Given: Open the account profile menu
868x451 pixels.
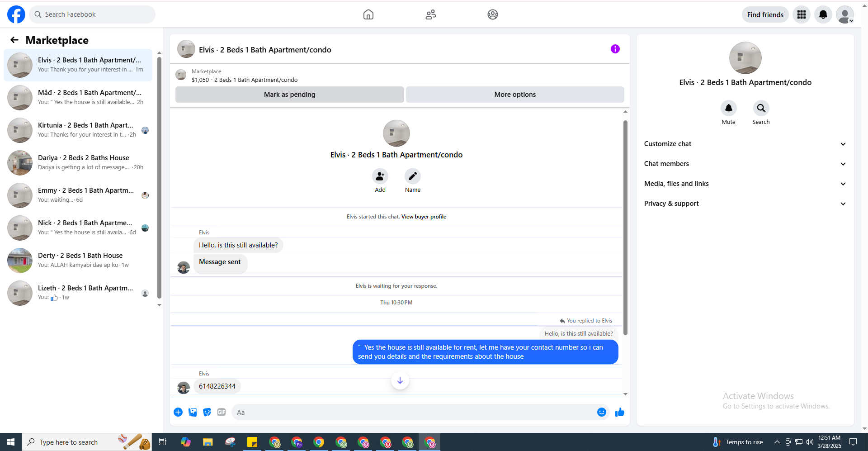Looking at the screenshot, I should [x=845, y=14].
